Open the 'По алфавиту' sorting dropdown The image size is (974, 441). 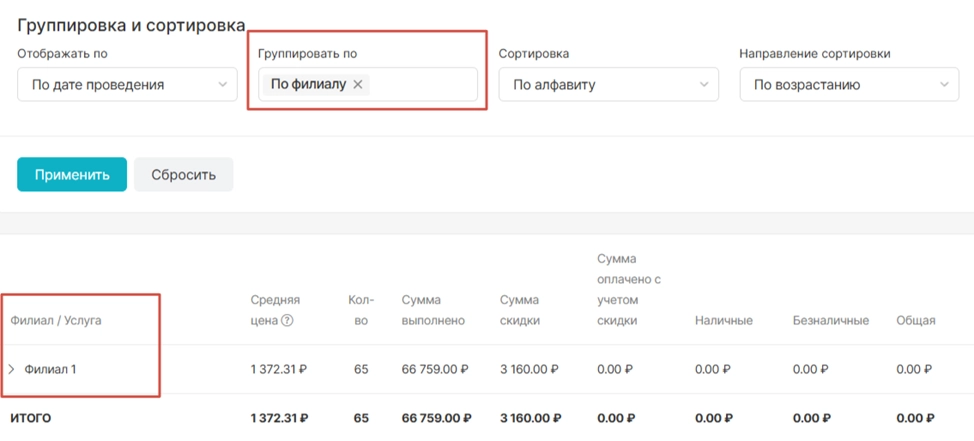(609, 84)
